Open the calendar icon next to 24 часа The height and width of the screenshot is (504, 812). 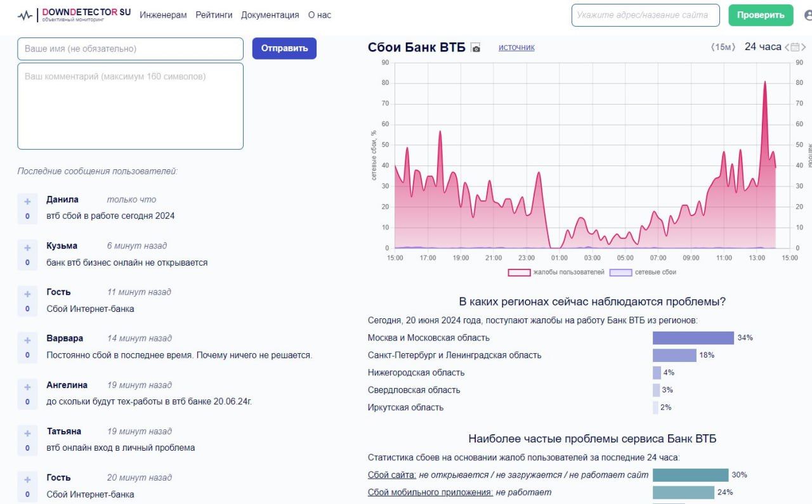pyautogui.click(x=796, y=47)
